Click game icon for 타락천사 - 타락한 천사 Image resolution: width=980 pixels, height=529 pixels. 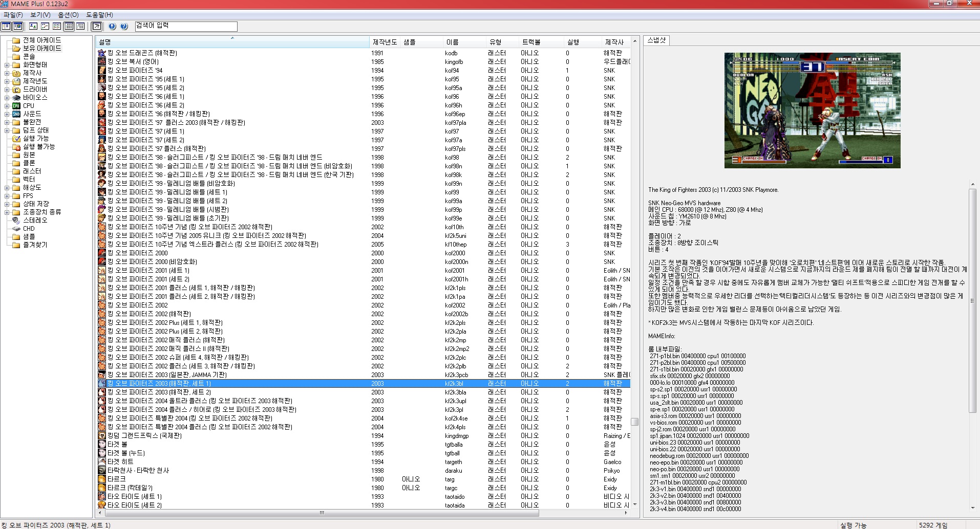click(102, 471)
